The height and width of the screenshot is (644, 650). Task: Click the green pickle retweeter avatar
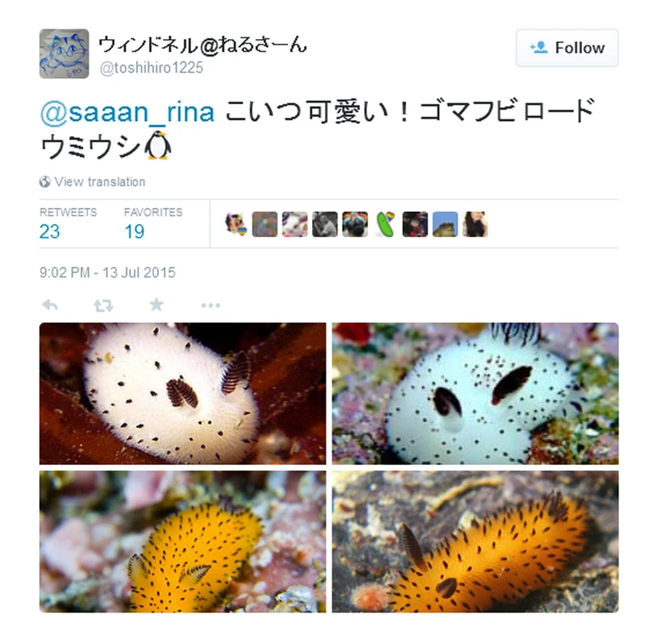tap(385, 224)
